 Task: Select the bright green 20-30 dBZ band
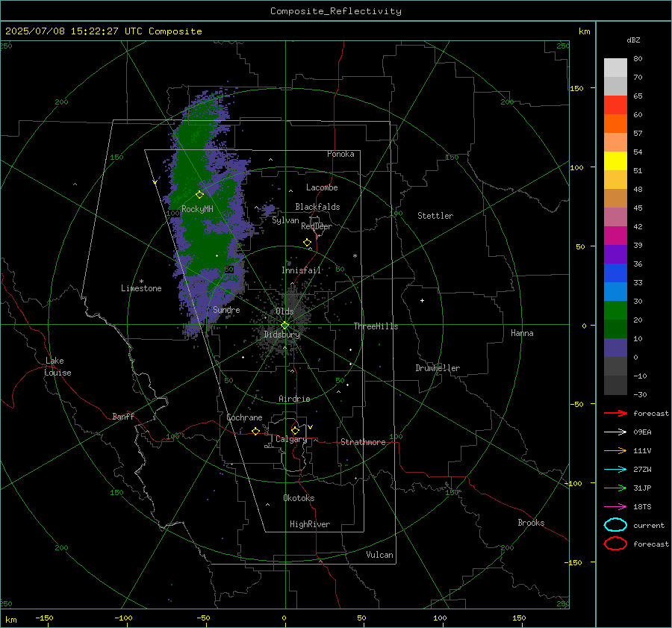615,310
